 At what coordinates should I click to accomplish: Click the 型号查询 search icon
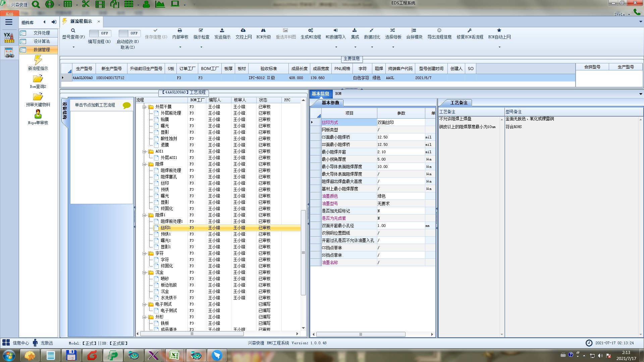tap(73, 31)
